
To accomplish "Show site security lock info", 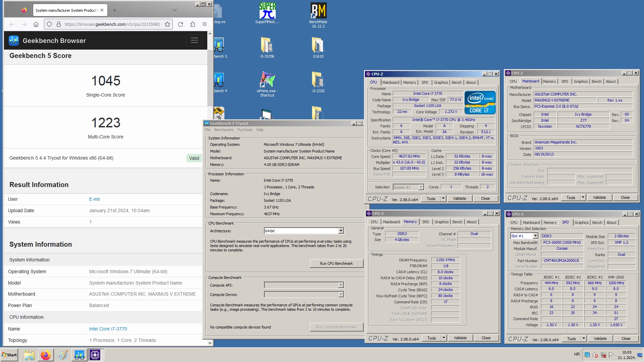I will coord(58,24).
